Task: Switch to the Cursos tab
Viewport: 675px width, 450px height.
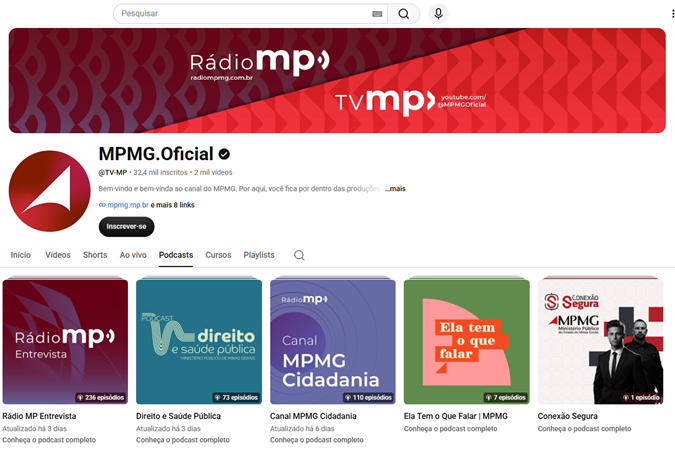Action: click(218, 255)
